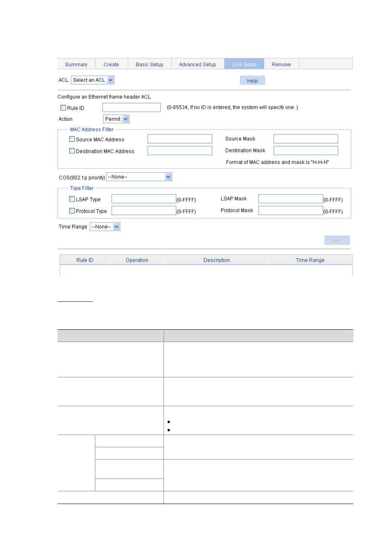Click the Add button
The height and width of the screenshot is (555, 392).
coord(337,240)
